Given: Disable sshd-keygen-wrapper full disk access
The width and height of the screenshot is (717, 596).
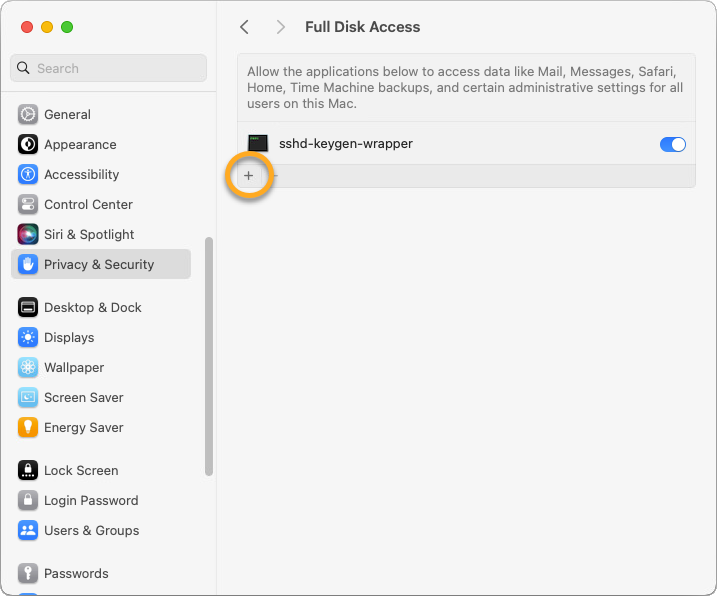Looking at the screenshot, I should click(672, 144).
